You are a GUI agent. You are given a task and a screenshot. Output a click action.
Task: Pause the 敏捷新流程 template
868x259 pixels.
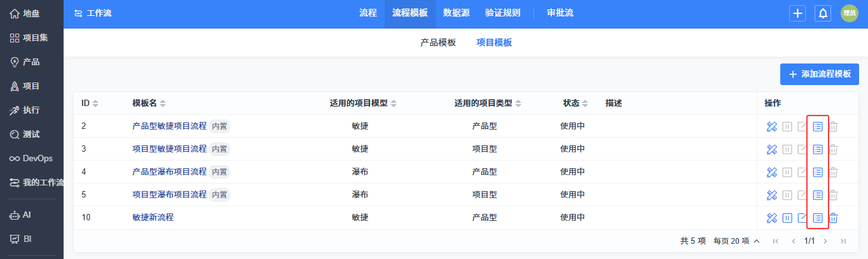787,218
